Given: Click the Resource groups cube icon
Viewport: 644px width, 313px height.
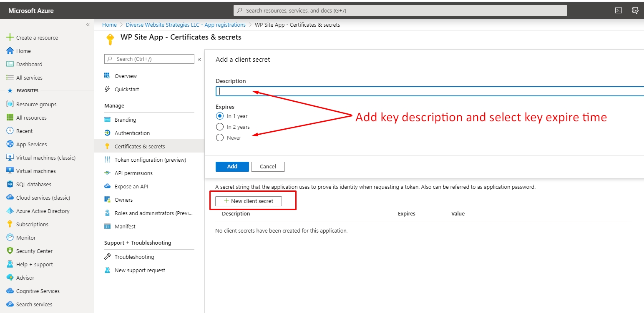Looking at the screenshot, I should click(10, 104).
